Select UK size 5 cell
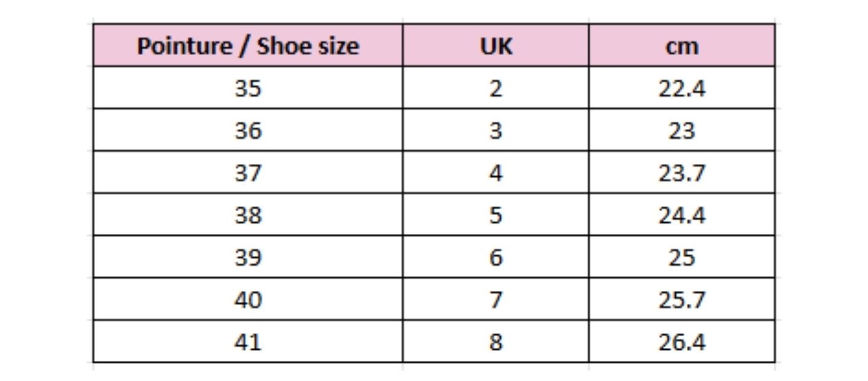The width and height of the screenshot is (868, 381). click(495, 215)
